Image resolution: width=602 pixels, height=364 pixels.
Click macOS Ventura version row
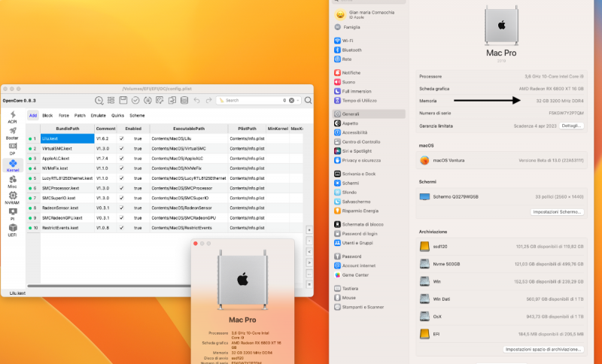[x=501, y=160]
